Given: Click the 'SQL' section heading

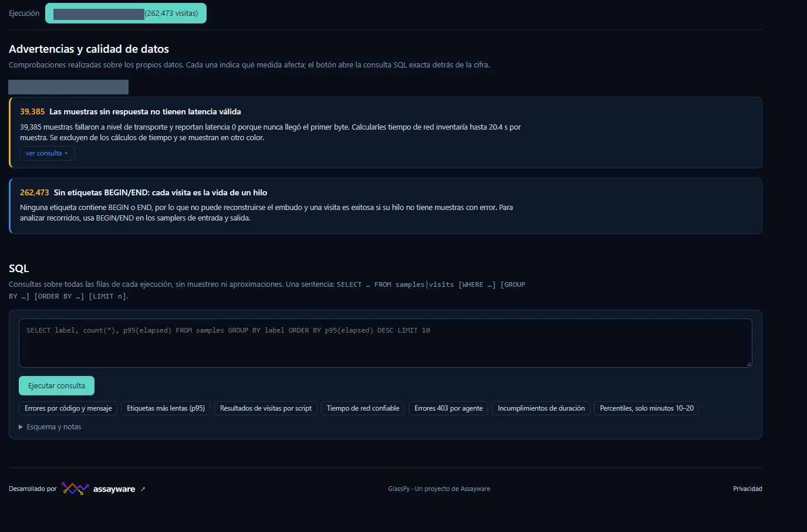Looking at the screenshot, I should 19,269.
